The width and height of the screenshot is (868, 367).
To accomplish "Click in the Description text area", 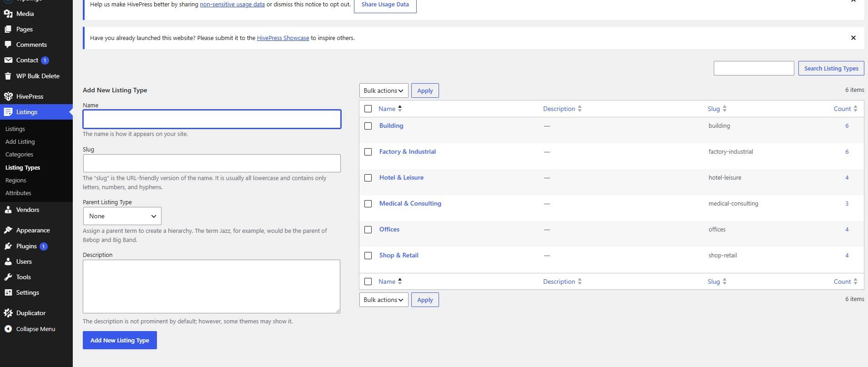I will click(212, 287).
